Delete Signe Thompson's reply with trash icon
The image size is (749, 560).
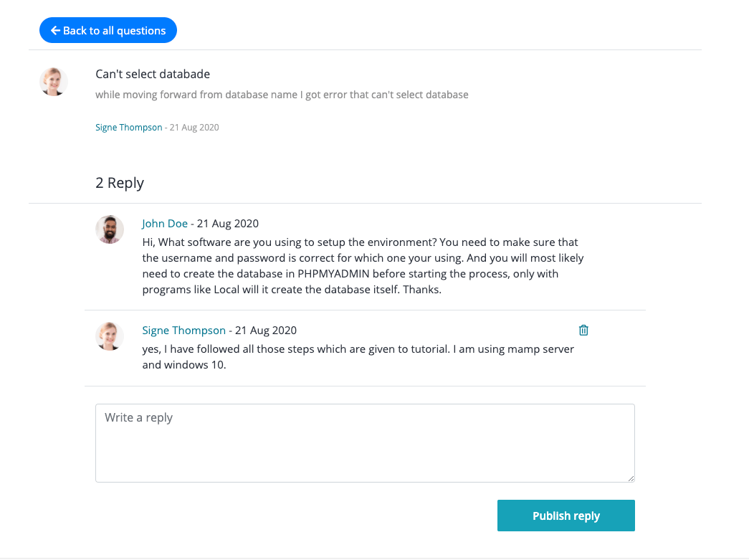click(583, 331)
